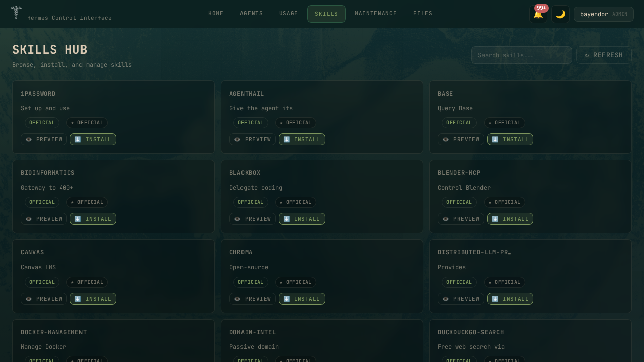This screenshot has width=644, height=362.
Task: Click the 'Canvas LMS' description text
Action: (x=38, y=267)
